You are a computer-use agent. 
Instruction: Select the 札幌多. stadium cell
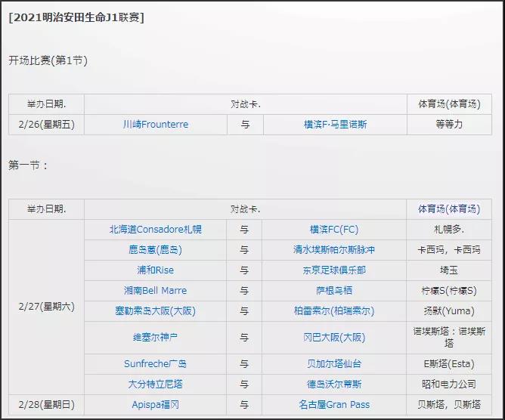[449, 230]
